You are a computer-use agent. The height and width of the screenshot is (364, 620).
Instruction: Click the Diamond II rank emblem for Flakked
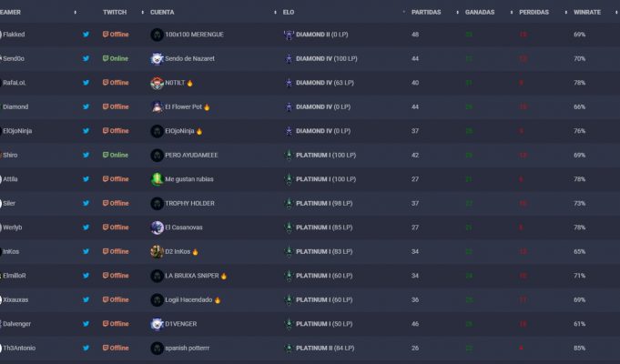pyautogui.click(x=289, y=35)
